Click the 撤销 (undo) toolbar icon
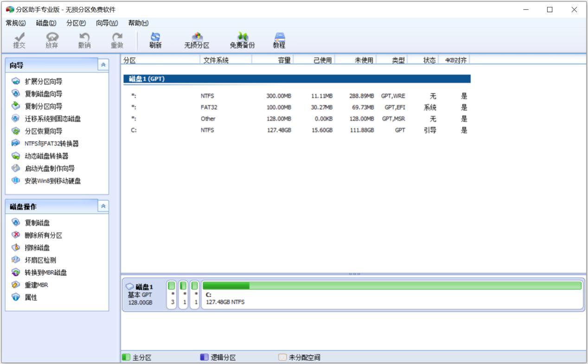Viewport: 588px width, 364px height. (x=84, y=40)
